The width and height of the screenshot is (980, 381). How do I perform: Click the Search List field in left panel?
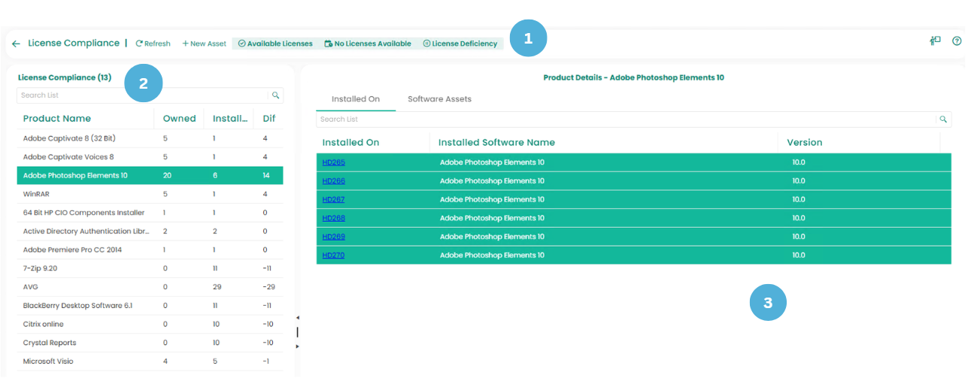pos(141,95)
